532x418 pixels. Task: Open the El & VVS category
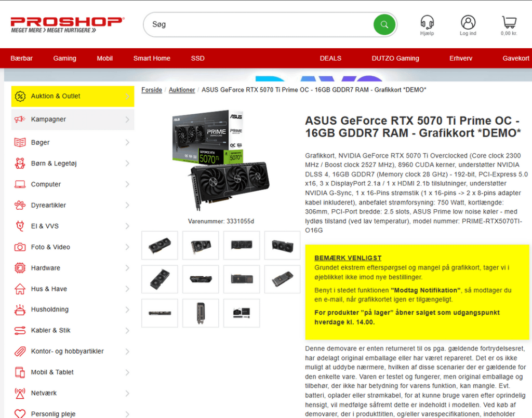pos(73,226)
